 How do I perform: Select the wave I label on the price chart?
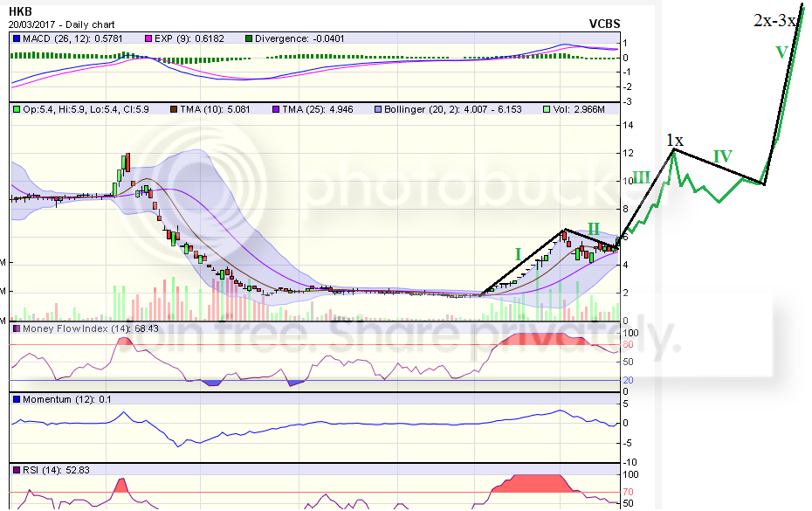(518, 254)
